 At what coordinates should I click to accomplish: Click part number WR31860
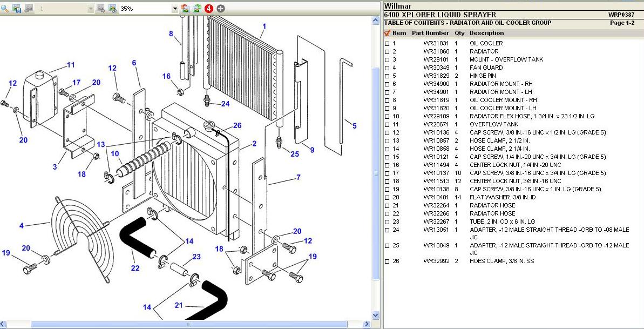tap(436, 51)
